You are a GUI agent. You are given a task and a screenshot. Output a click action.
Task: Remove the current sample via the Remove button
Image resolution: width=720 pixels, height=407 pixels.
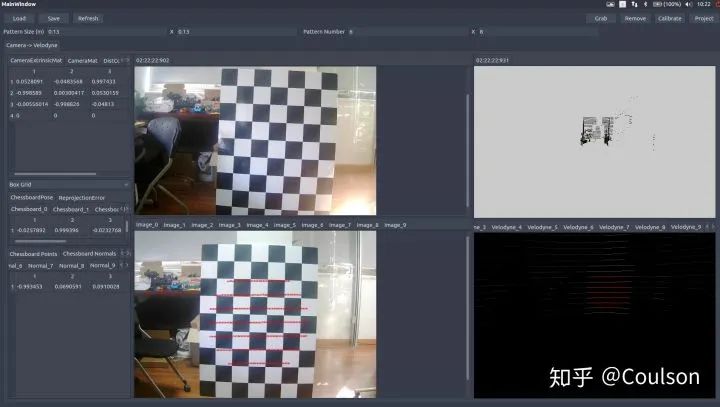pyautogui.click(x=635, y=18)
